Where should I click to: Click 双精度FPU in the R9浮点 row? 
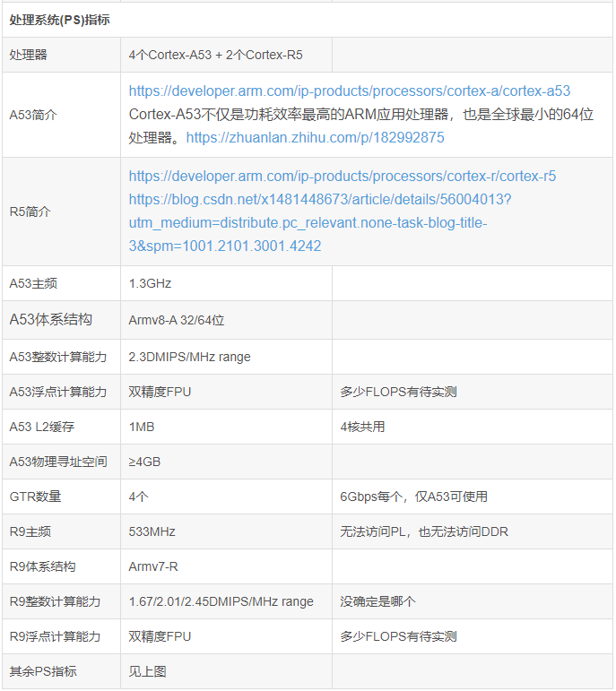pyautogui.click(x=160, y=636)
